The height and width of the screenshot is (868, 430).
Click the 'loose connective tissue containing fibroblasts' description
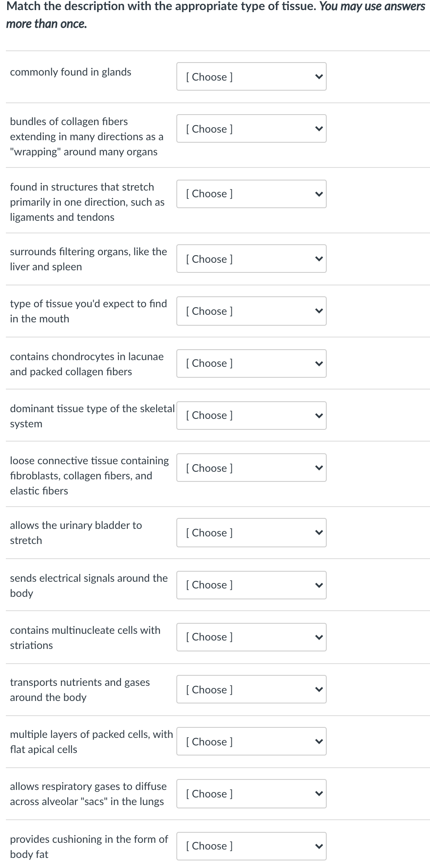coord(89,476)
